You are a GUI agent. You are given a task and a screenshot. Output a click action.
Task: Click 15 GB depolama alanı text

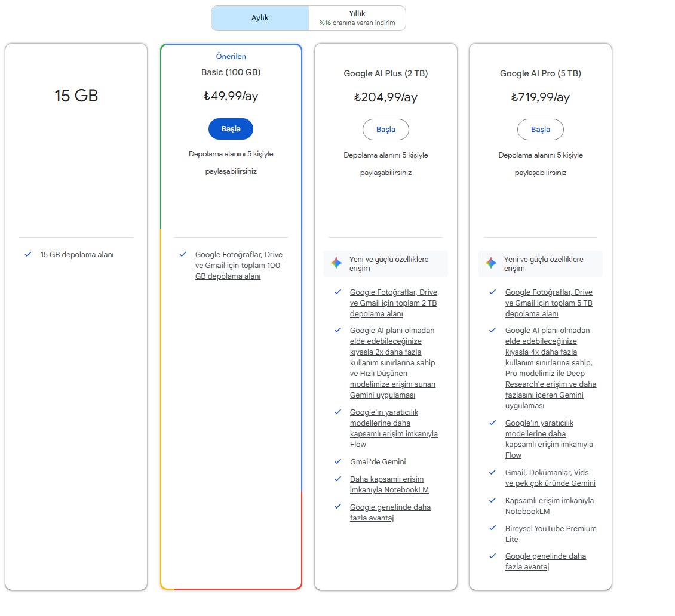tap(77, 255)
